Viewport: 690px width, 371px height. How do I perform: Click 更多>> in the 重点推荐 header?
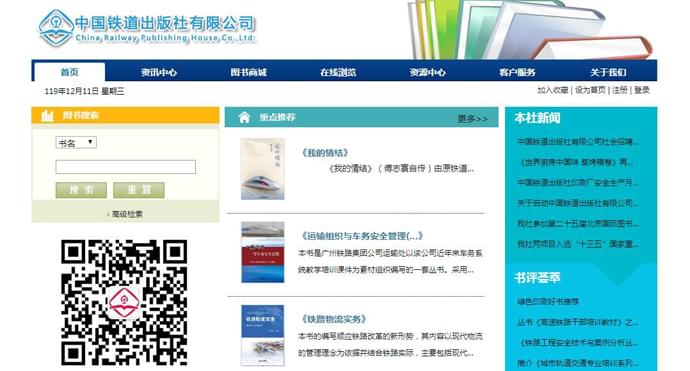tap(473, 118)
